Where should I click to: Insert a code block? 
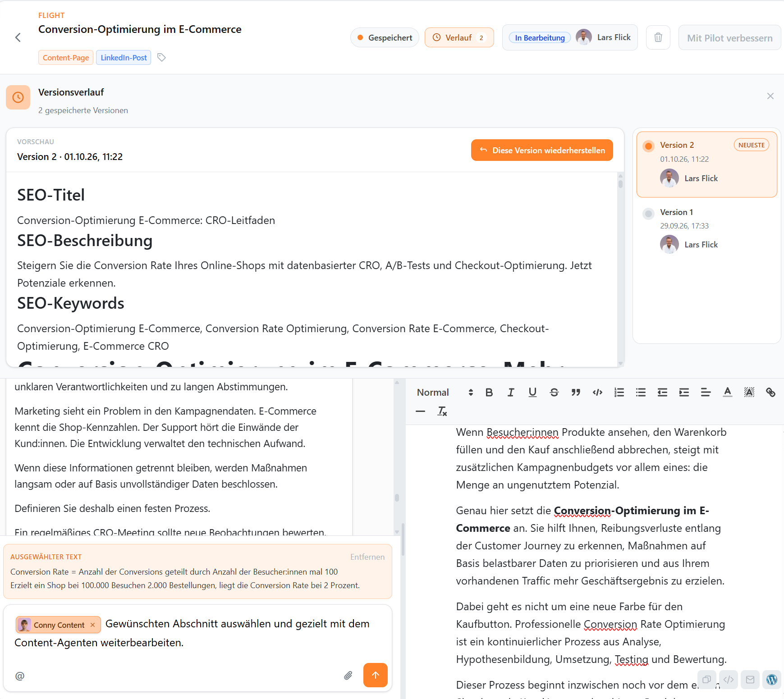coord(597,392)
